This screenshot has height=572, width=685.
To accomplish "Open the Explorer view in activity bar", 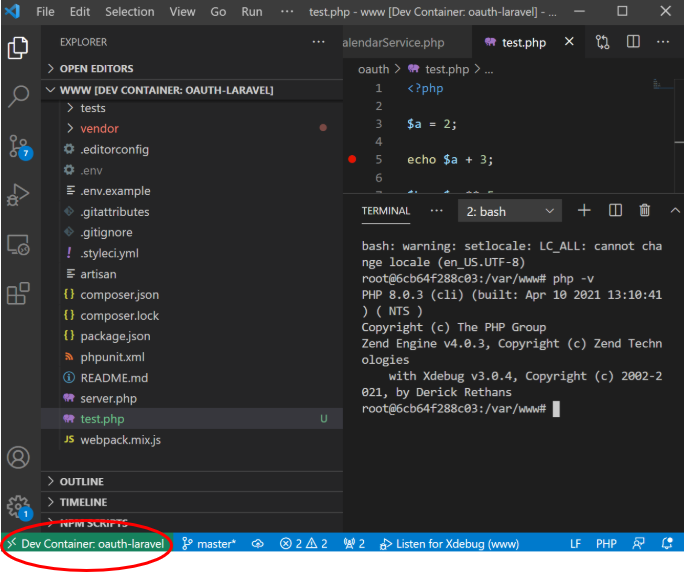I will 18,48.
